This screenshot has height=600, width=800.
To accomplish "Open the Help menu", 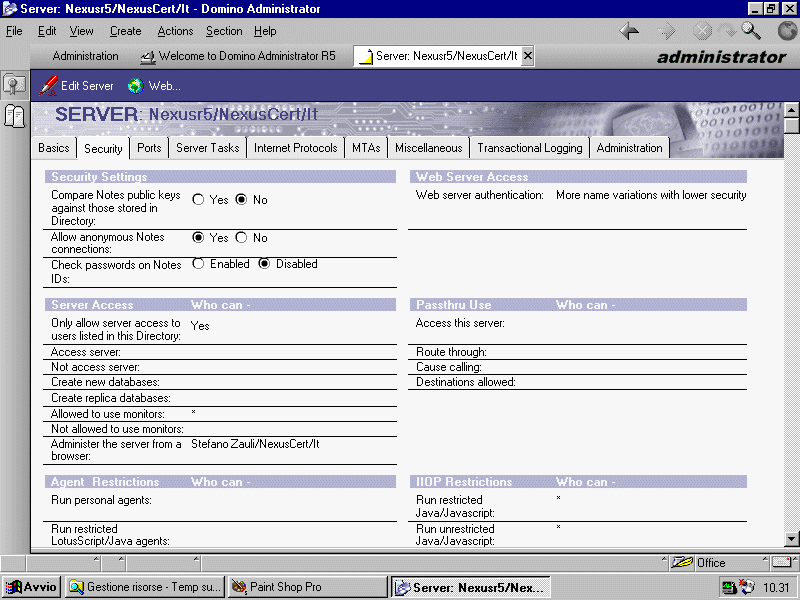I will [x=265, y=31].
